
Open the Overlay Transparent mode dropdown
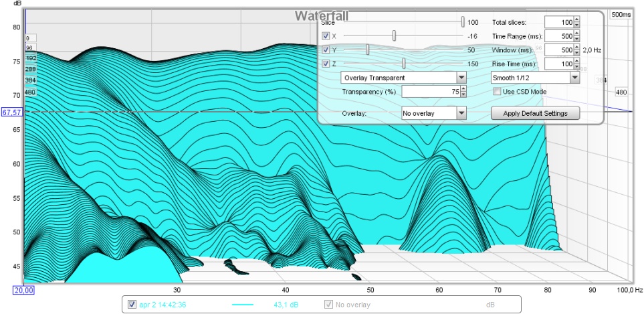[461, 78]
